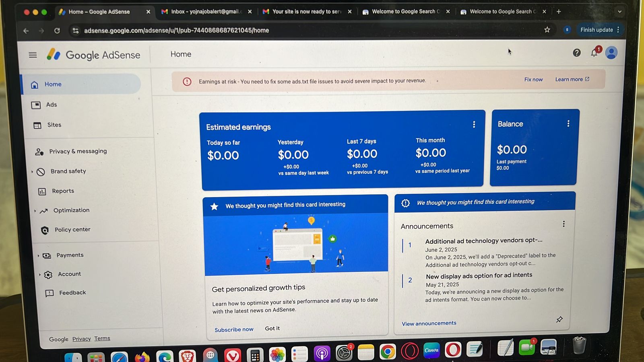Click Subscribe now link
The image size is (644, 362).
tap(234, 329)
